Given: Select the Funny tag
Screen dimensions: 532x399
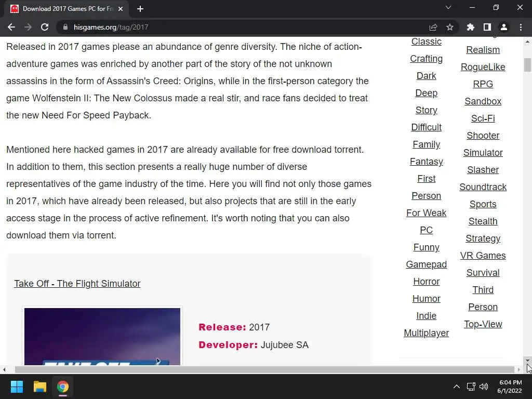Looking at the screenshot, I should [427, 247].
